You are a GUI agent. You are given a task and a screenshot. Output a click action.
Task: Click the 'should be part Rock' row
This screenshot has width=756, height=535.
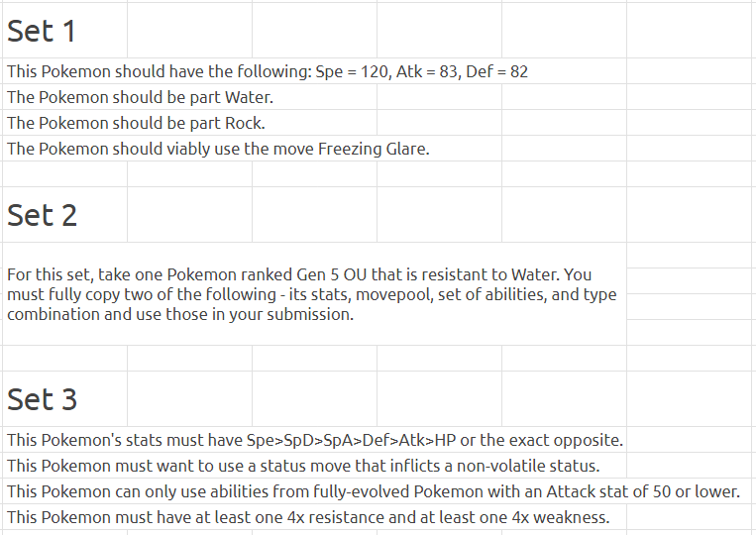(x=136, y=123)
